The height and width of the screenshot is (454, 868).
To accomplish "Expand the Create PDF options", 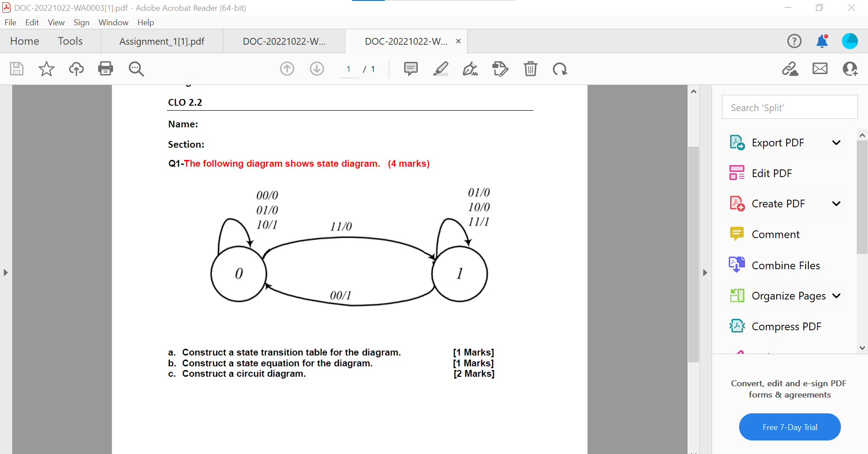I will point(836,203).
